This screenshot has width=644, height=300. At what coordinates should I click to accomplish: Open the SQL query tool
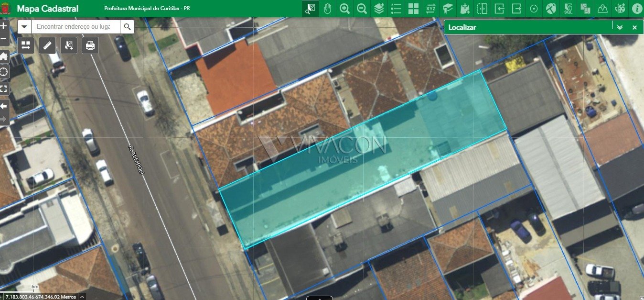click(568, 9)
